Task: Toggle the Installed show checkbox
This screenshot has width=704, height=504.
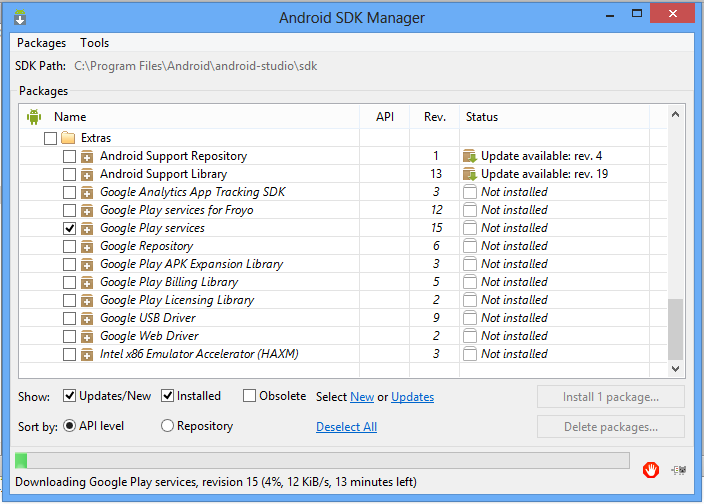Action: pyautogui.click(x=167, y=395)
